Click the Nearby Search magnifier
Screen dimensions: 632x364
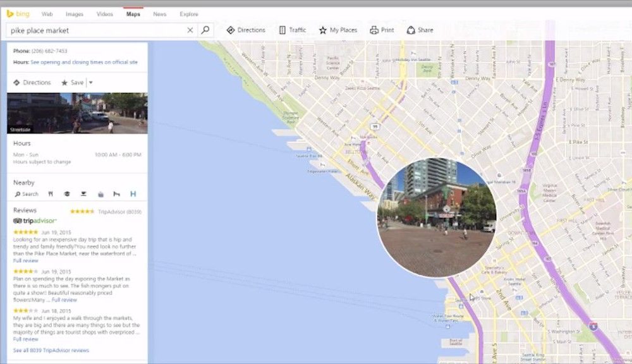click(x=27, y=194)
